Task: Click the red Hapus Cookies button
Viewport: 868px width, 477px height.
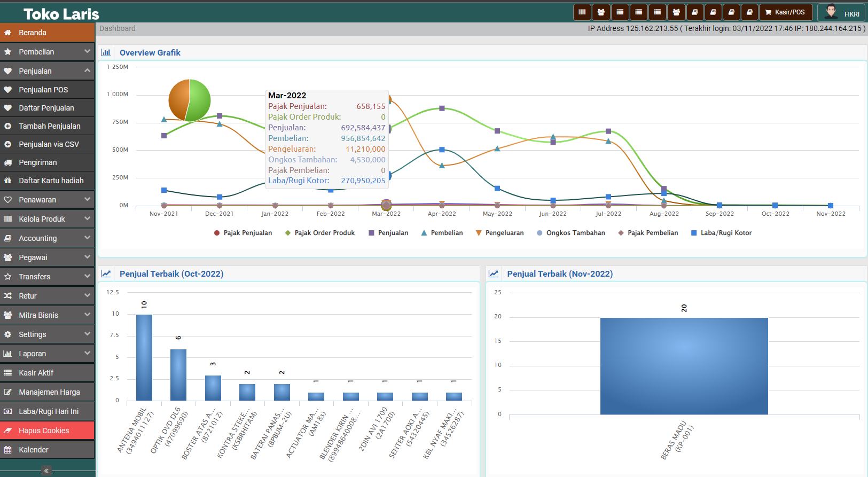Action: [x=47, y=431]
